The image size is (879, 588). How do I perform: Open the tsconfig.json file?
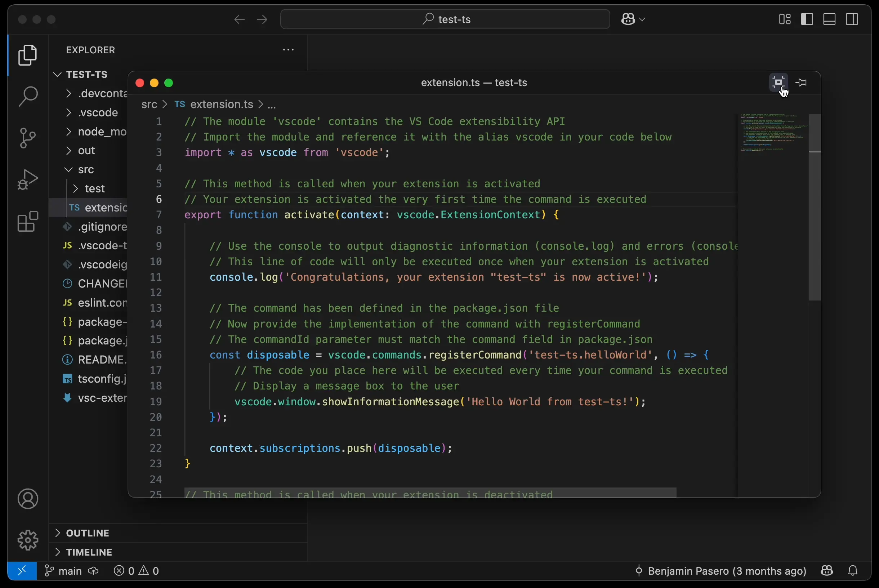(89, 378)
